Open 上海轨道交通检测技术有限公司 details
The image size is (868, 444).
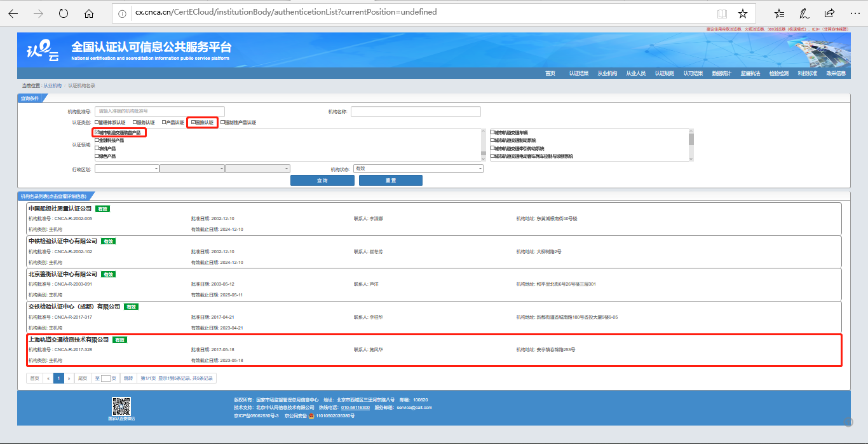coord(69,340)
